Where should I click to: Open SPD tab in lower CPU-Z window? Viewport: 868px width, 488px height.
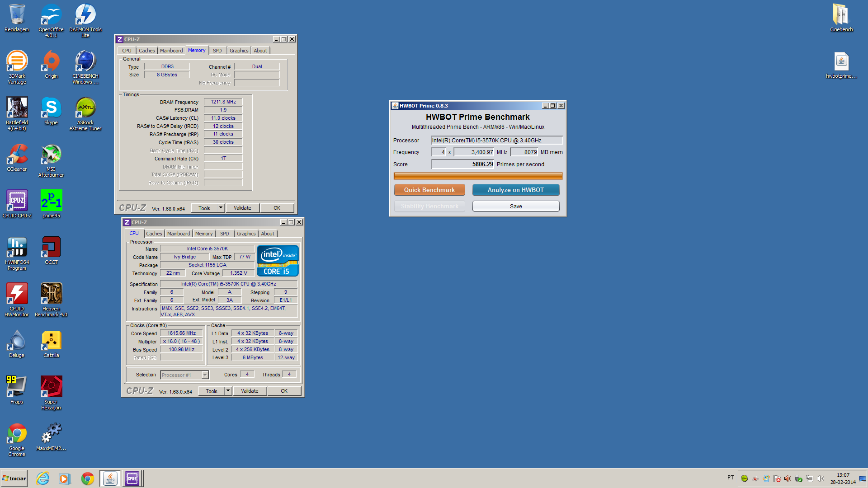pos(225,234)
